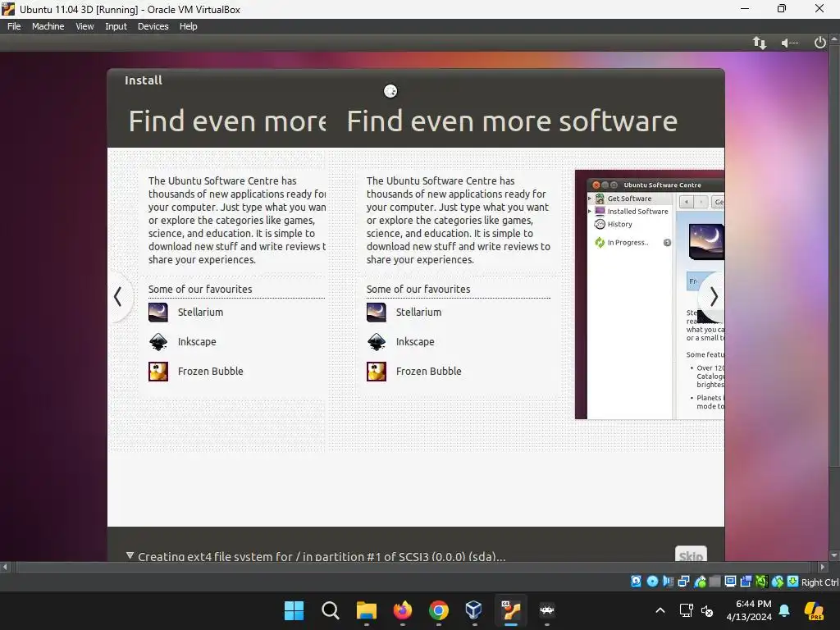Click the audio status icon in VirtualBox
The height and width of the screenshot is (630, 840).
pyautogui.click(x=668, y=582)
